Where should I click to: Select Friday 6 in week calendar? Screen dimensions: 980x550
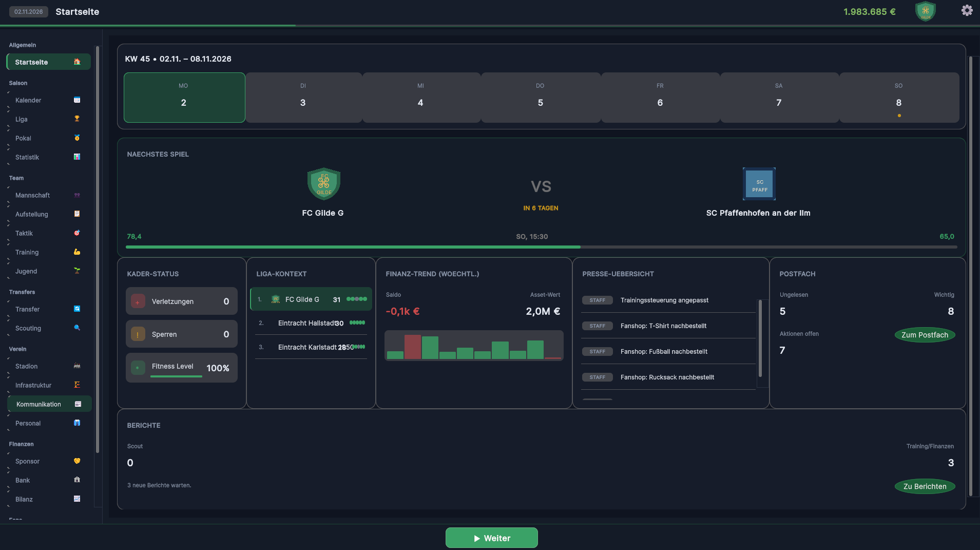(660, 98)
